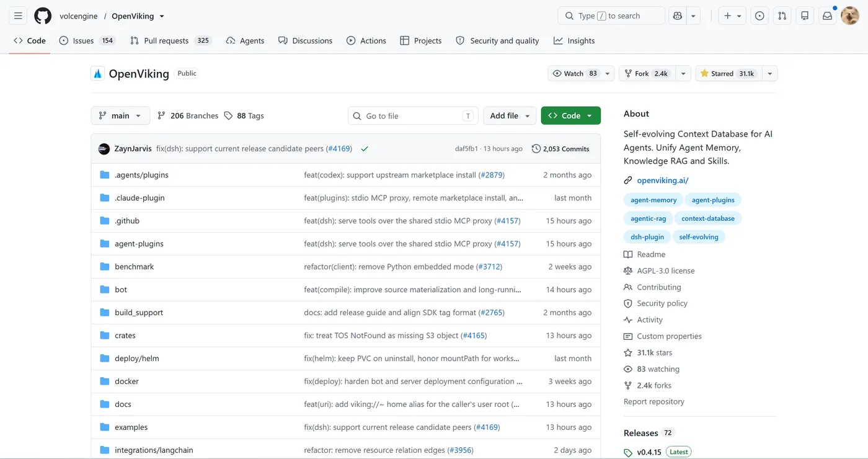Open the openviking.ai/ website link
The width and height of the screenshot is (868, 459).
[663, 180]
